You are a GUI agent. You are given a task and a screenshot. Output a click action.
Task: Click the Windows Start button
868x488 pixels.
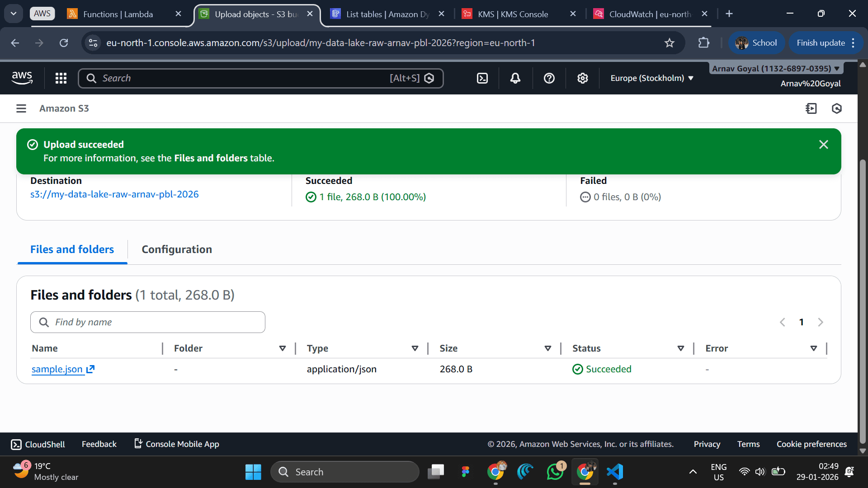253,472
